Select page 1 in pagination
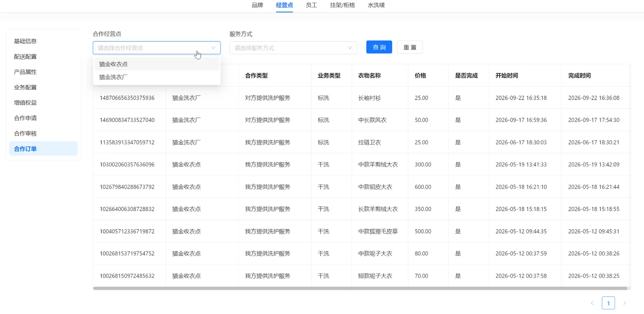 (608, 303)
